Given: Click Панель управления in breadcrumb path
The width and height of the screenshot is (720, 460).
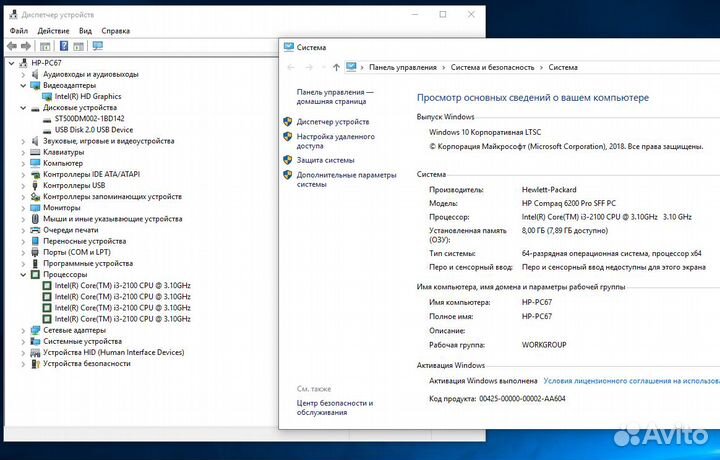Looking at the screenshot, I should pos(403,67).
